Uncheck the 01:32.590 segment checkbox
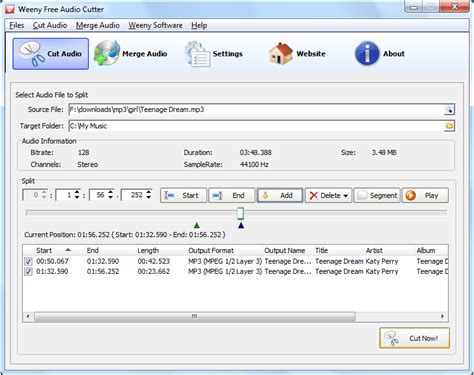The height and width of the screenshot is (375, 474). click(28, 271)
